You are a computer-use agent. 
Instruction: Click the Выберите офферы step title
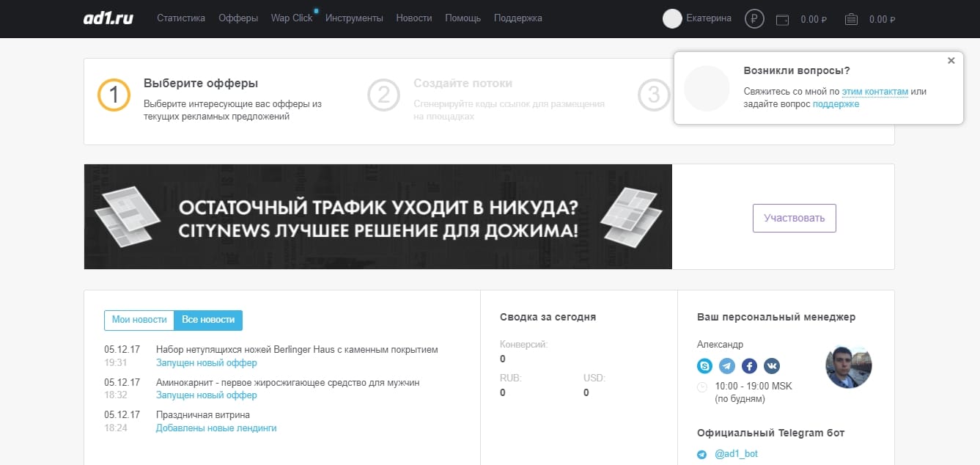201,84
